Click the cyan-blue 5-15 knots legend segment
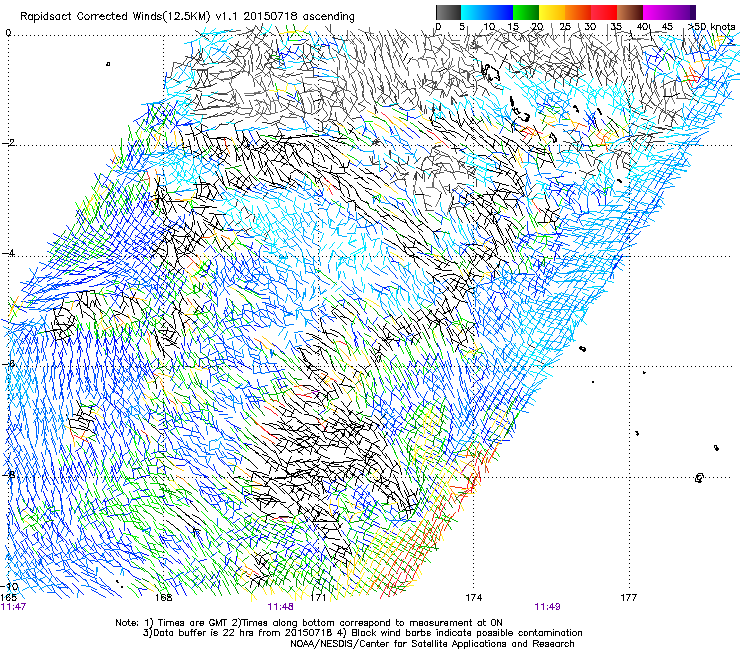 pos(487,12)
